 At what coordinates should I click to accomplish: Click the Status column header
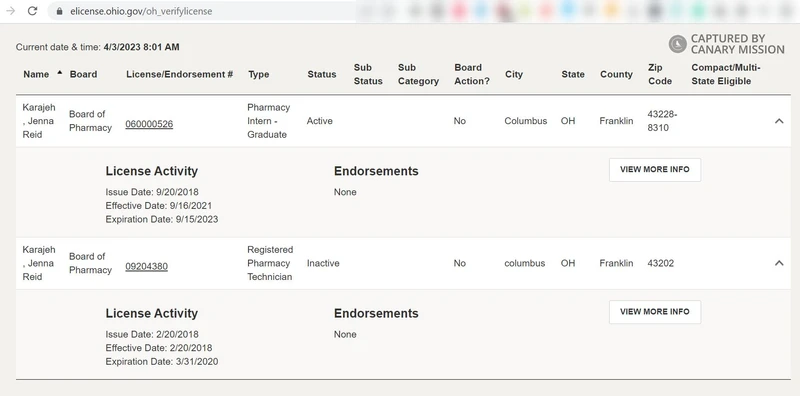(321, 74)
